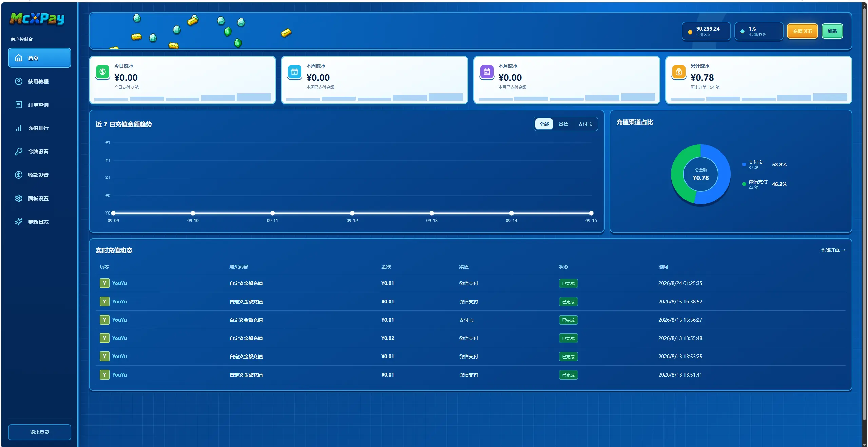
Task: Select the 全部 chart filter
Action: [x=544, y=124]
